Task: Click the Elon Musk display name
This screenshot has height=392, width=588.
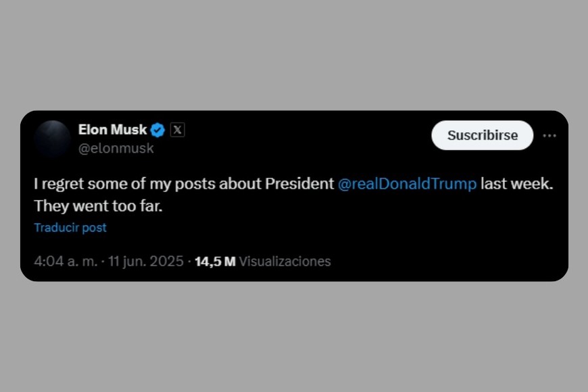Action: point(112,130)
